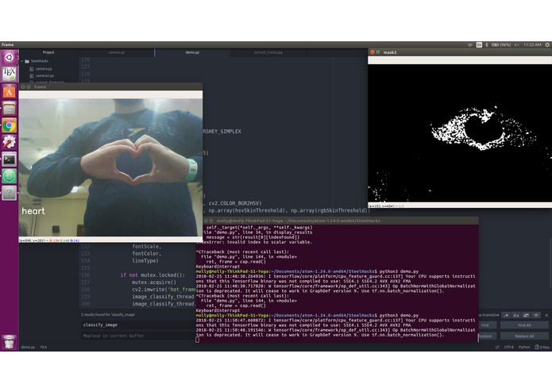
Task: Launch Google Chrome from the dock
Action: pos(10,125)
